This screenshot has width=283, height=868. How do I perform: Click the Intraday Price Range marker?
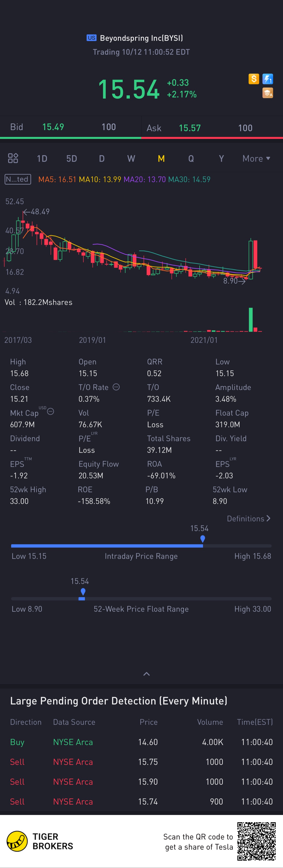tap(203, 539)
